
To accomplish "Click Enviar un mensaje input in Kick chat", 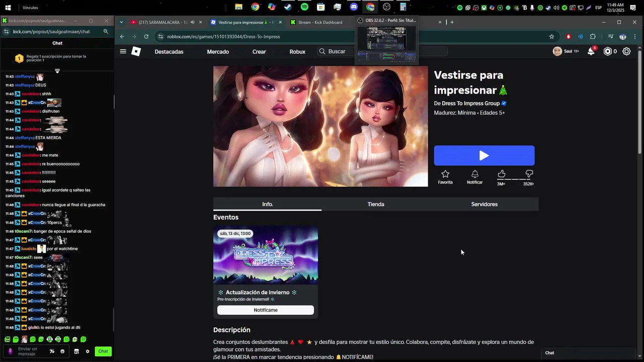I will pos(31,351).
